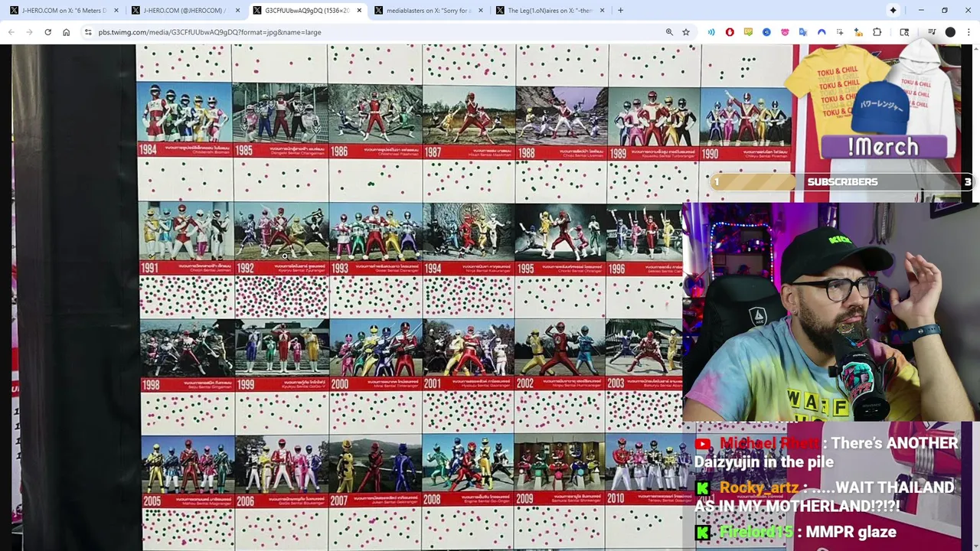Open the screen capture selection extension
Viewport: 980px width, 551px height.
(x=840, y=32)
